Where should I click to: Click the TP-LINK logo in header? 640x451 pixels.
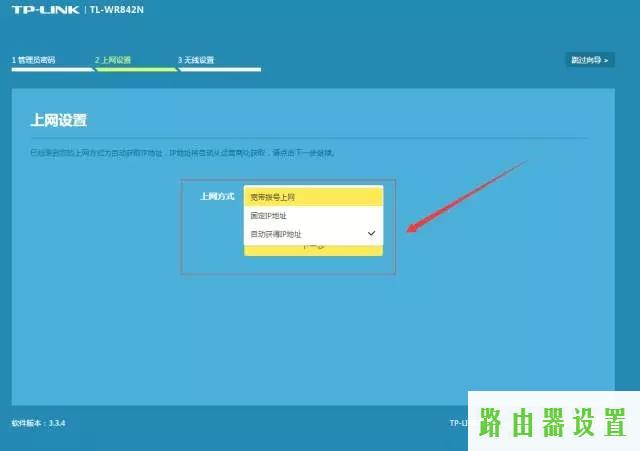(45, 10)
